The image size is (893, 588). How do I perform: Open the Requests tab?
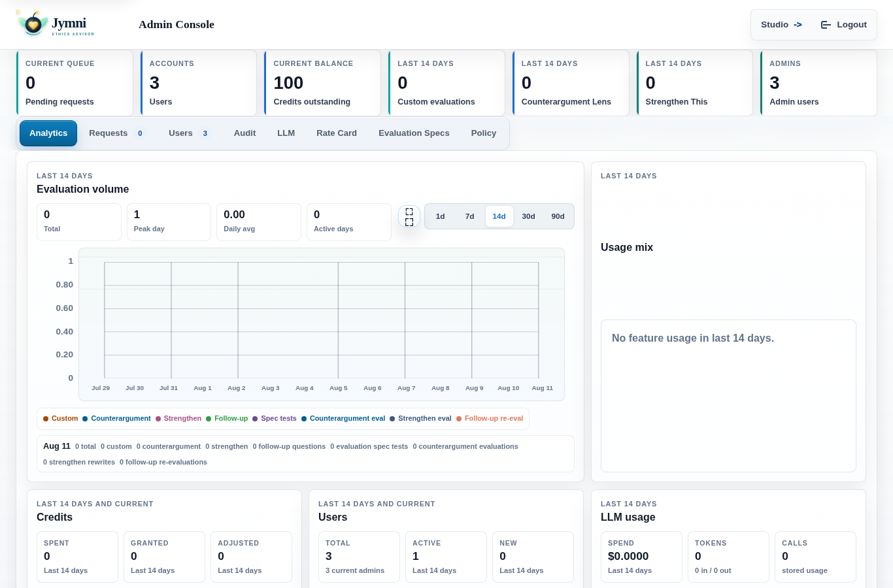click(117, 133)
